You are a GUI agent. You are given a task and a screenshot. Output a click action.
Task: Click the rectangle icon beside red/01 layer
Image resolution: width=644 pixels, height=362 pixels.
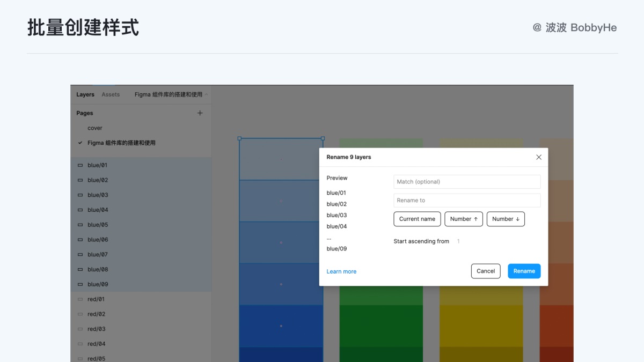80,299
